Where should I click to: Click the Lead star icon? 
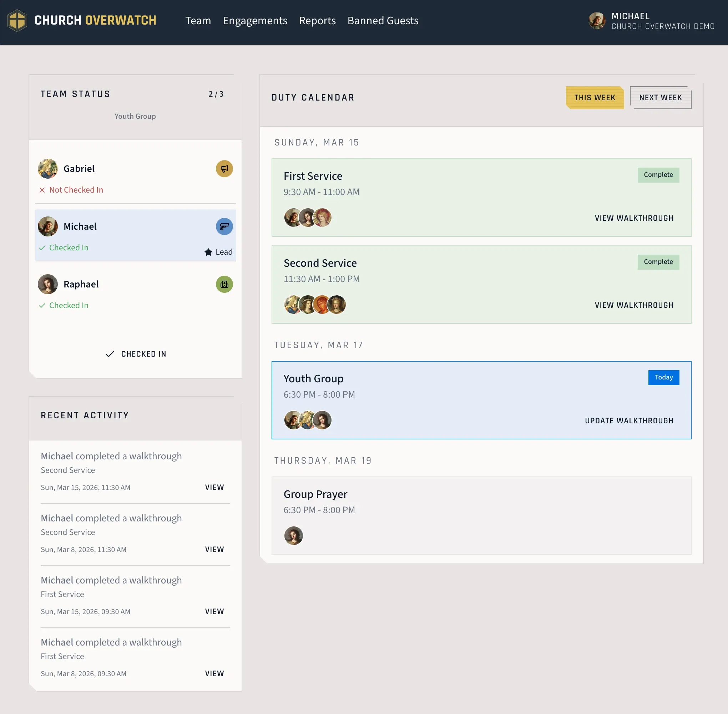coord(208,252)
